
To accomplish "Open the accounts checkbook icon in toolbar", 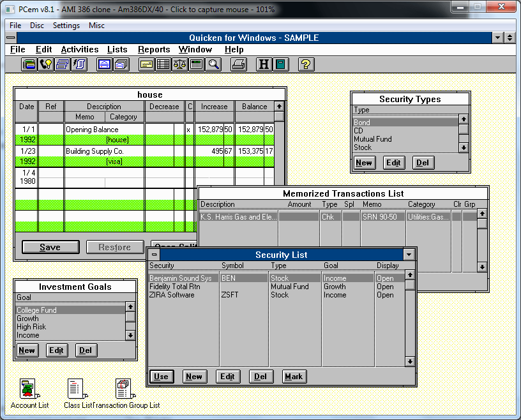I will (29, 64).
